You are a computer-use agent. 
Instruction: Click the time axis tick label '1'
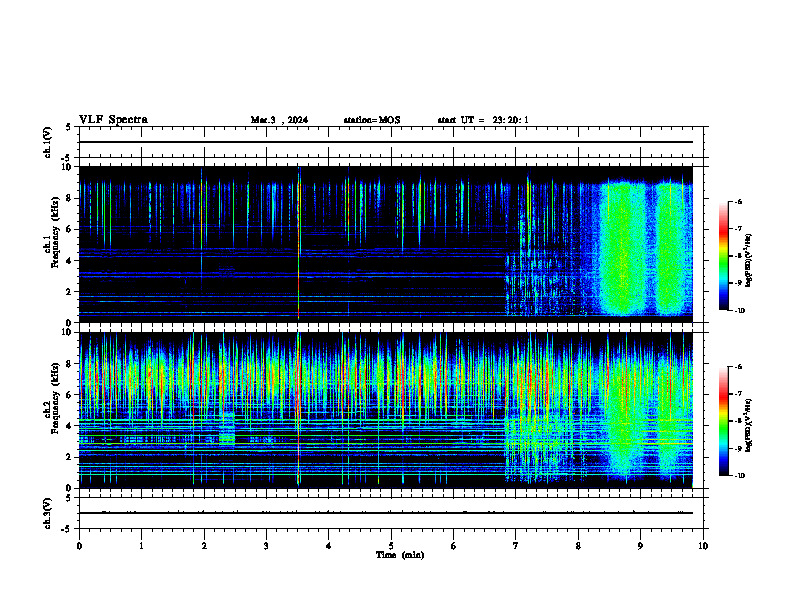(141, 546)
